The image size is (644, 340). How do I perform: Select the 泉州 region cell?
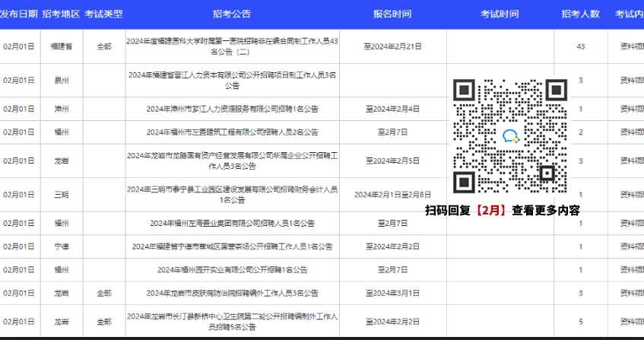[x=62, y=80]
